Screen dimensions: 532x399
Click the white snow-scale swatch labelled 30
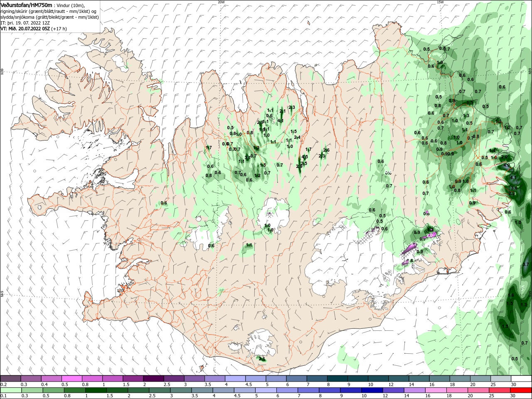click(521, 379)
